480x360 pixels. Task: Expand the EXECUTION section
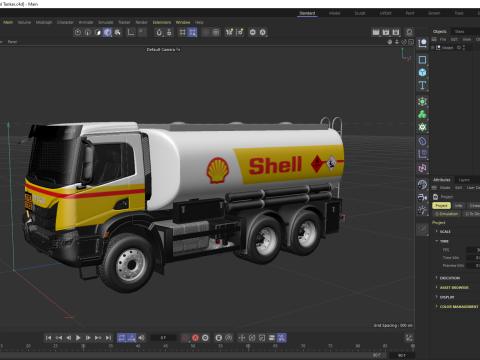450,278
